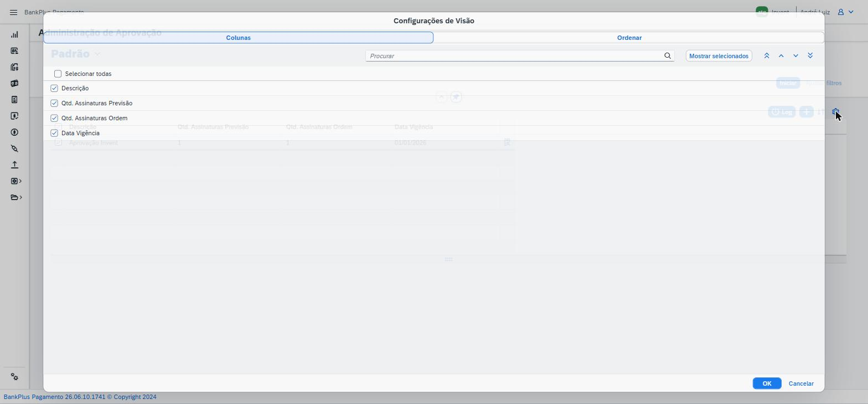Open the checklist document sidebar icon
This screenshot has height=404, width=868.
pos(14,100)
